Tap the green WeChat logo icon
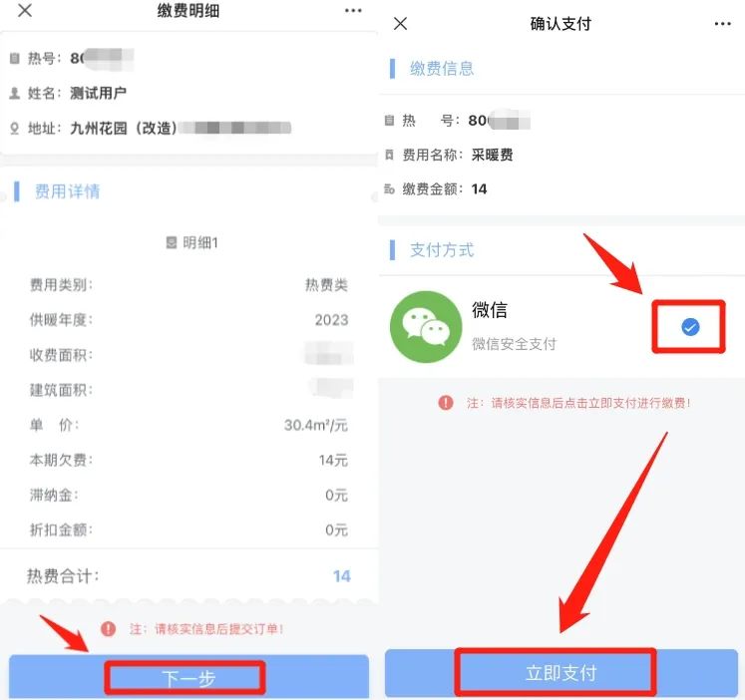The width and height of the screenshot is (745, 700). click(426, 327)
